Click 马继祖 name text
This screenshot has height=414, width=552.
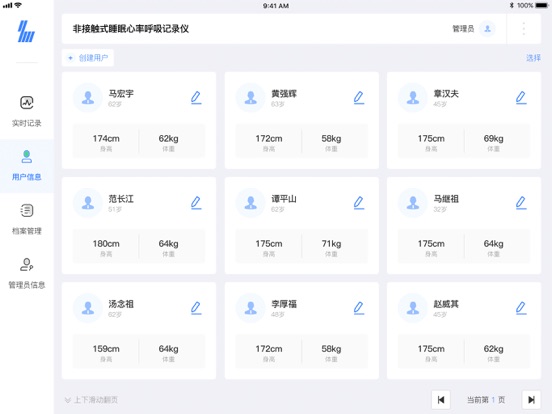pos(446,199)
